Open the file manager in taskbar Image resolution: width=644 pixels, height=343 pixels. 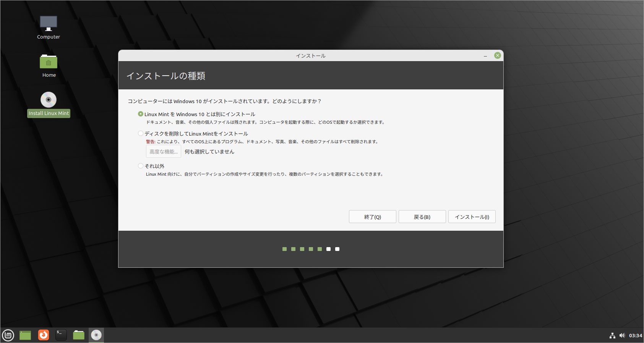(x=79, y=335)
